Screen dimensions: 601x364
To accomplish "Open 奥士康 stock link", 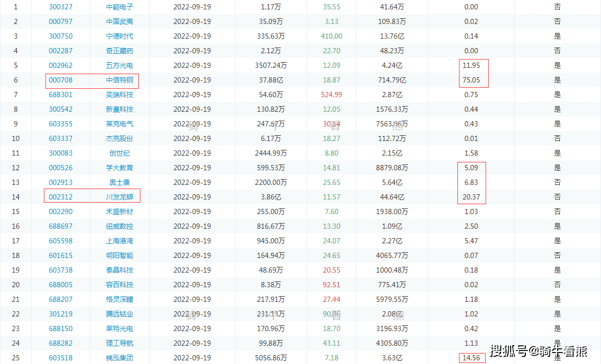I will 120,182.
